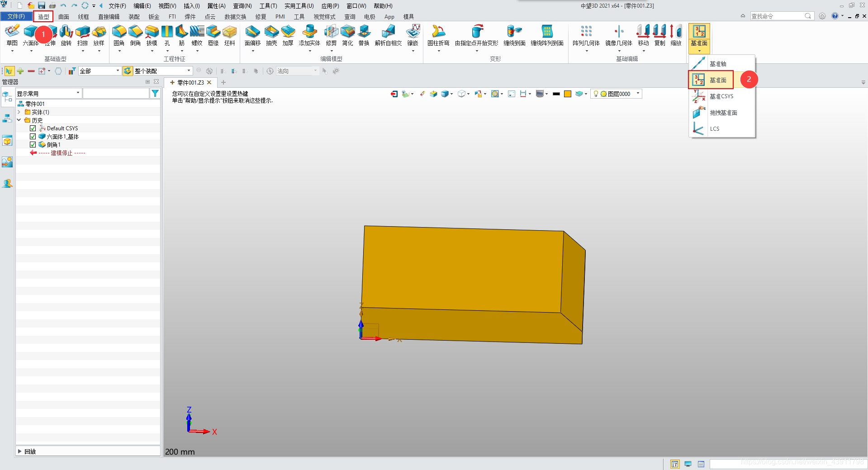Image resolution: width=868 pixels, height=470 pixels.
Task: Select the 镜像几何体 mirror geometry tool
Action: pyautogui.click(x=619, y=36)
